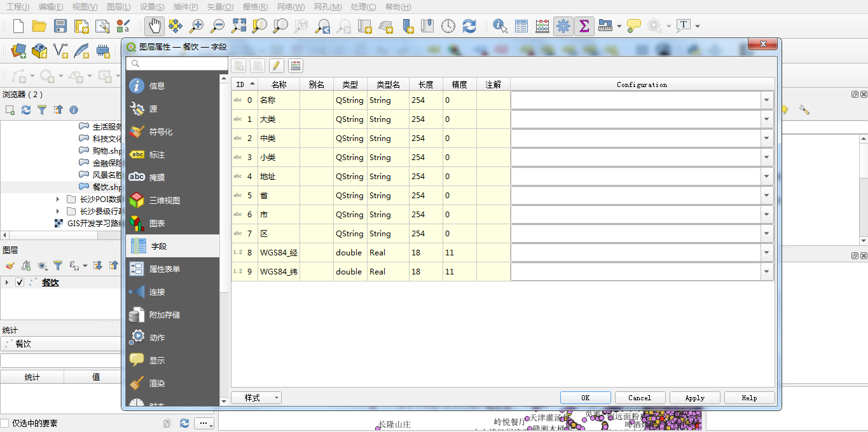Click the WGS84_经 field name cell
868x432 pixels.
pyautogui.click(x=279, y=253)
